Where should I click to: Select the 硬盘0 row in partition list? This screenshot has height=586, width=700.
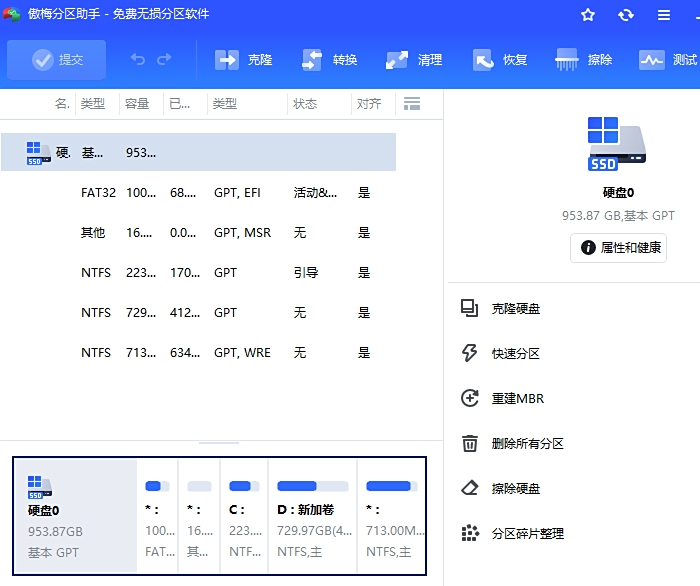(x=198, y=152)
